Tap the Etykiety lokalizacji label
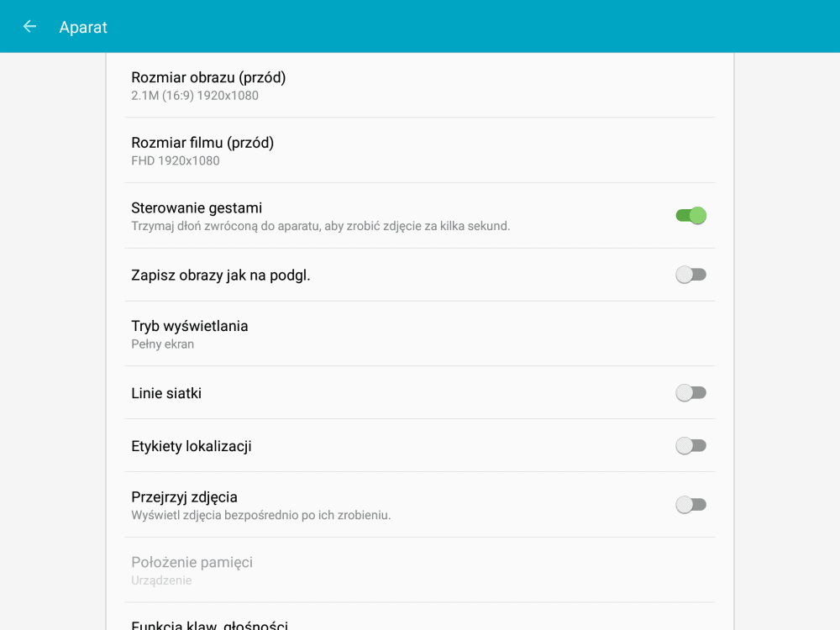Screen dimensions: 840x630 tap(192, 446)
